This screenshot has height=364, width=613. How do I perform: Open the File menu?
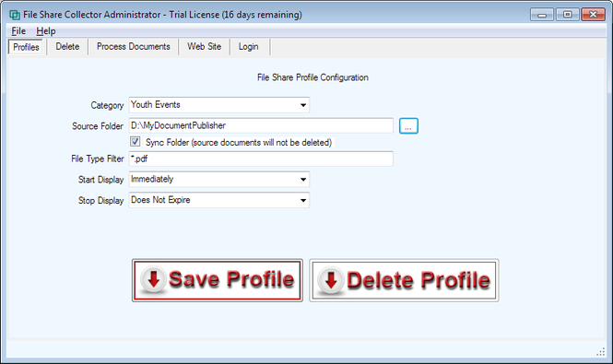click(x=18, y=31)
